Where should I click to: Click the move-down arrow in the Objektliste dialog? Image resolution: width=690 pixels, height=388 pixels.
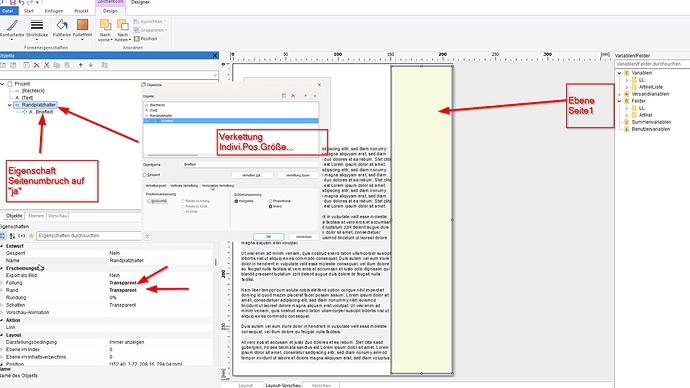(x=315, y=96)
